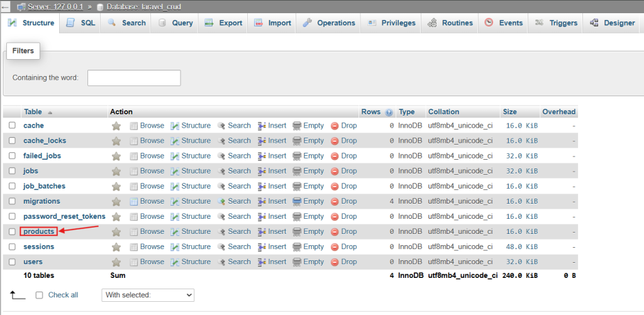The image size is (644, 315).
Task: Open the With selected dropdown
Action: pyautogui.click(x=148, y=295)
